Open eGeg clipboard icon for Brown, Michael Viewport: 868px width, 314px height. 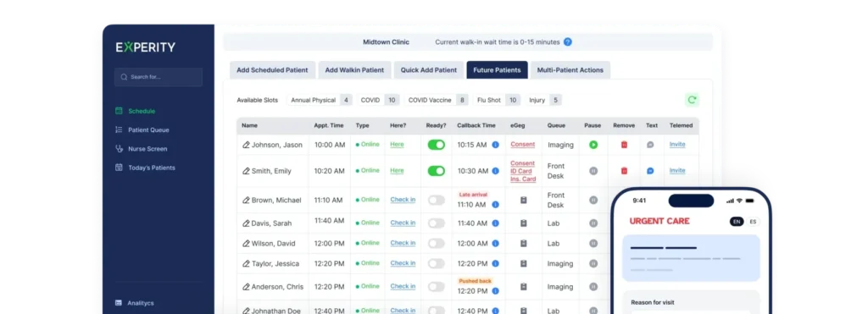coord(523,200)
